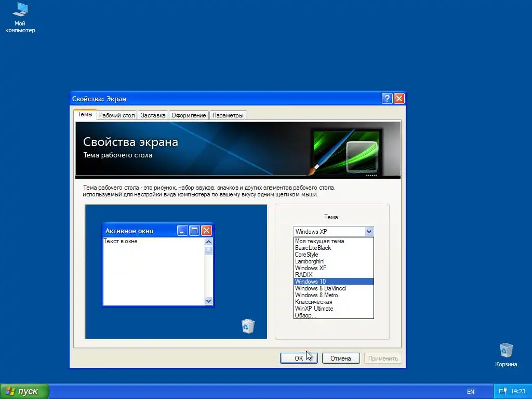Open the Оформление tab
Viewport: 532px width, 399px height.
189,115
